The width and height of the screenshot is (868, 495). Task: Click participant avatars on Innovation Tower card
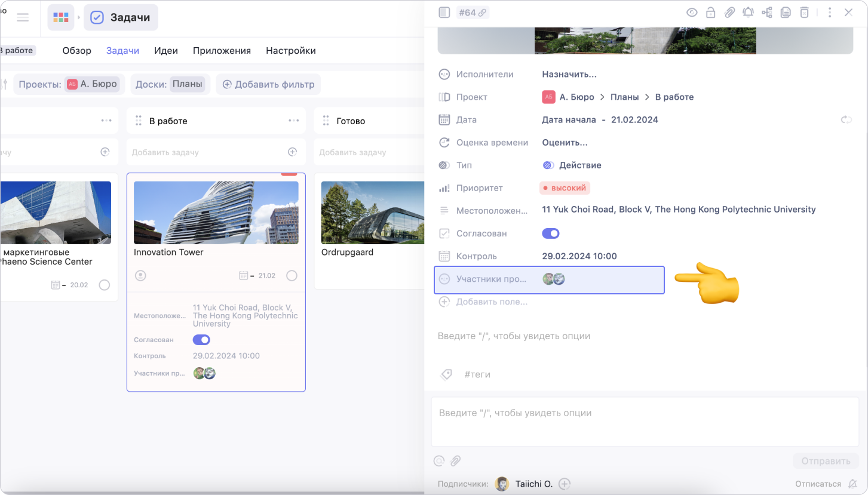click(x=204, y=373)
